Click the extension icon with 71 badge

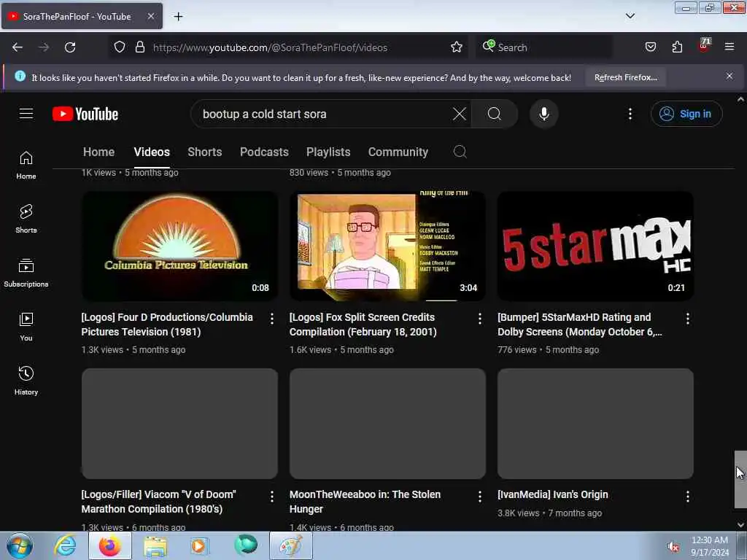(704, 46)
